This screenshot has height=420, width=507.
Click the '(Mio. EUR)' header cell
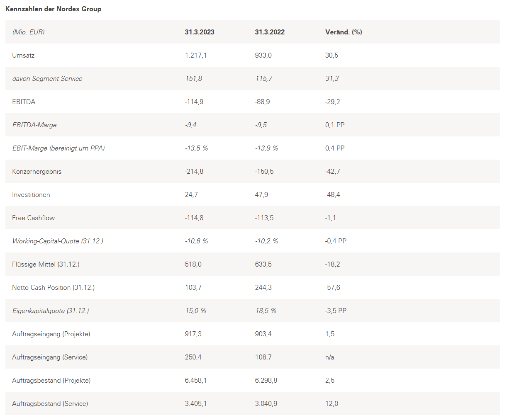pos(28,32)
